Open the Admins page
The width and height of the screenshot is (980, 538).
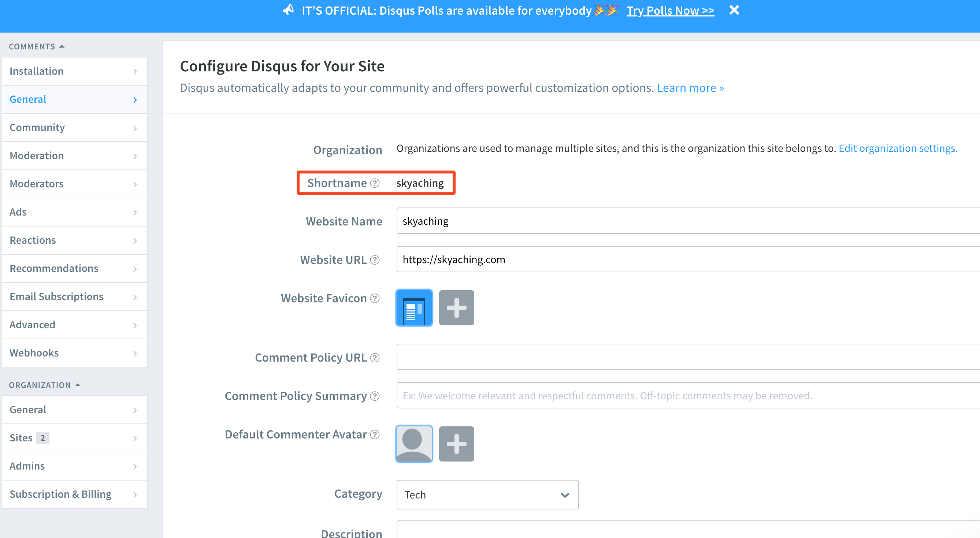(75, 466)
